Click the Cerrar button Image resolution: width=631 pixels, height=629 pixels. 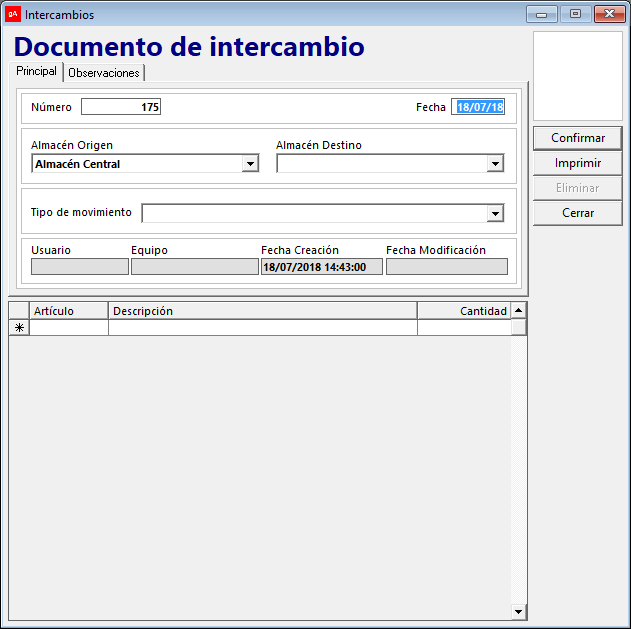pos(577,213)
